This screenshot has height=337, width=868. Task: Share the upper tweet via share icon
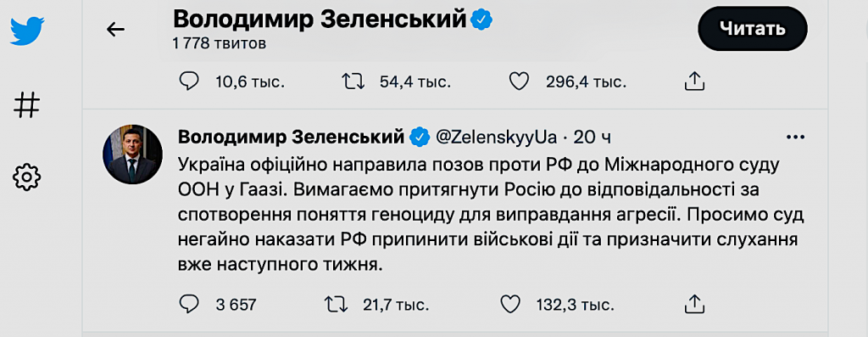coord(696,81)
